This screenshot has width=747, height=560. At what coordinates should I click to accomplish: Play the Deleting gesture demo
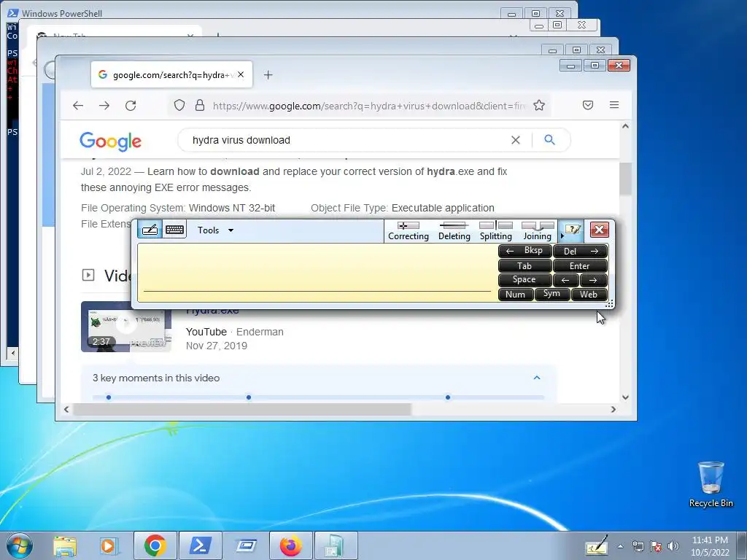coord(454,231)
